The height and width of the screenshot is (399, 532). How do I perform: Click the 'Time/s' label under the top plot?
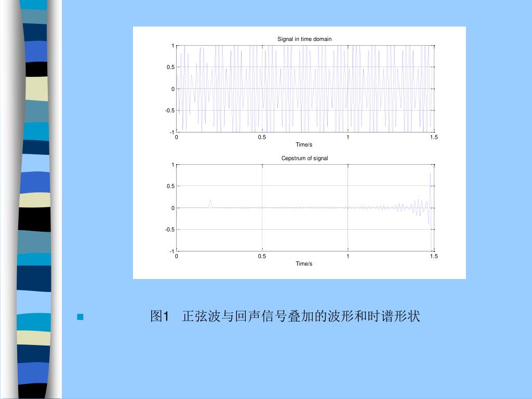point(303,144)
